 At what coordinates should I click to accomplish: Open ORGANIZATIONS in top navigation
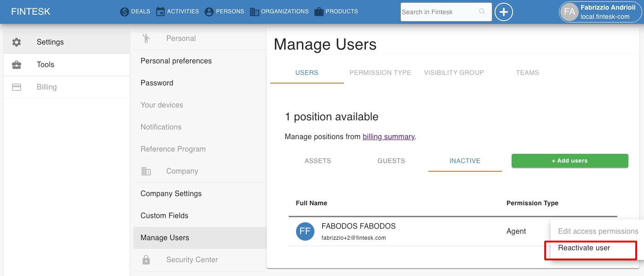click(x=285, y=11)
